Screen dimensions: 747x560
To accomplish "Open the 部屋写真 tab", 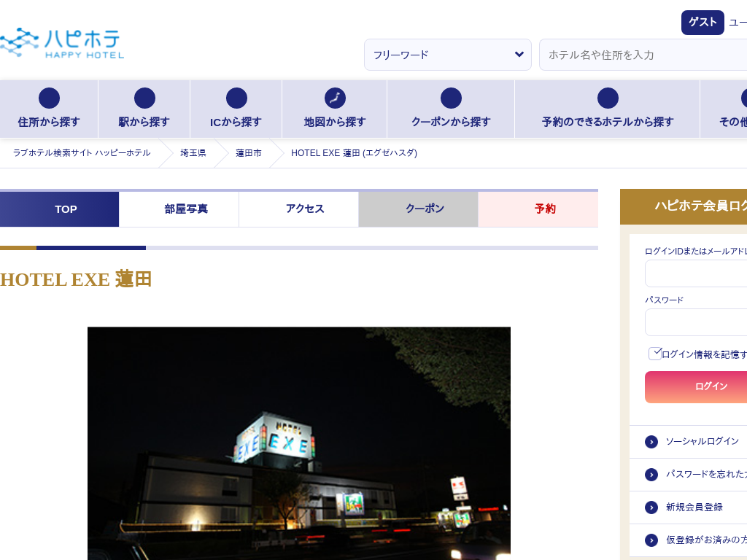I will [179, 209].
